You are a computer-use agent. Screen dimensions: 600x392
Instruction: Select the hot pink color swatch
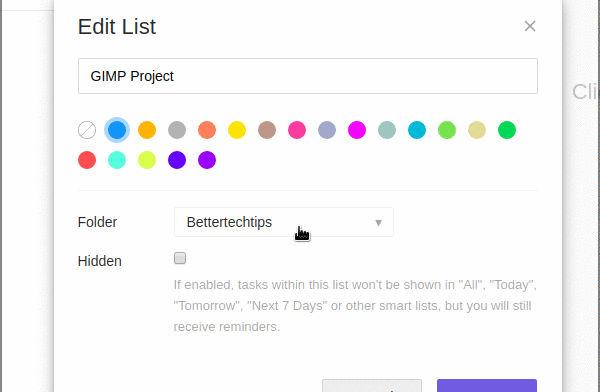[297, 130]
